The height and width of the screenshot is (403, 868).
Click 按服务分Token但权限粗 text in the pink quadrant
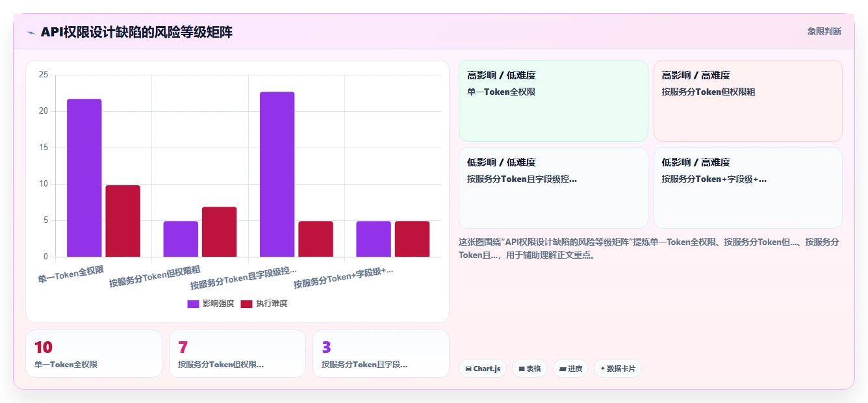(x=708, y=92)
